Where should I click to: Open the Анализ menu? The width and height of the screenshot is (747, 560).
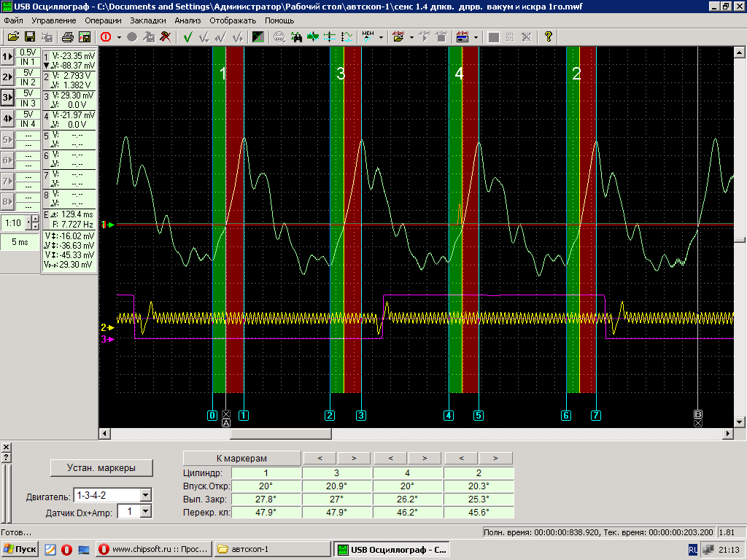click(x=187, y=20)
